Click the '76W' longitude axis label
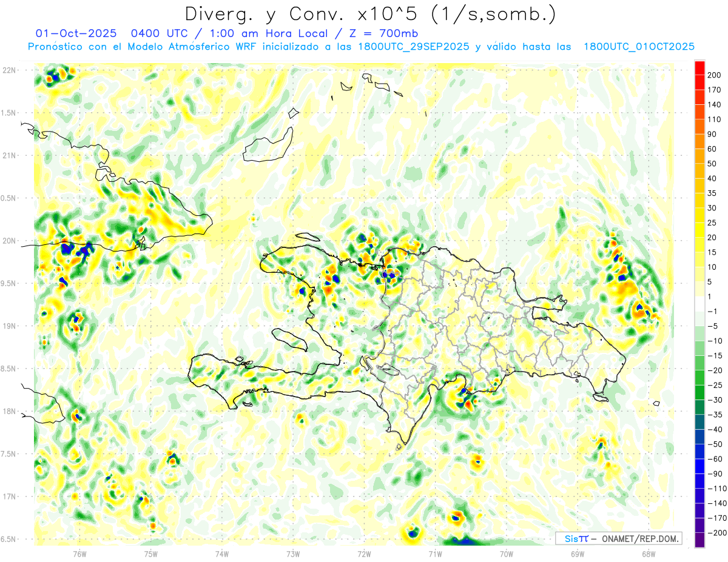 click(79, 554)
